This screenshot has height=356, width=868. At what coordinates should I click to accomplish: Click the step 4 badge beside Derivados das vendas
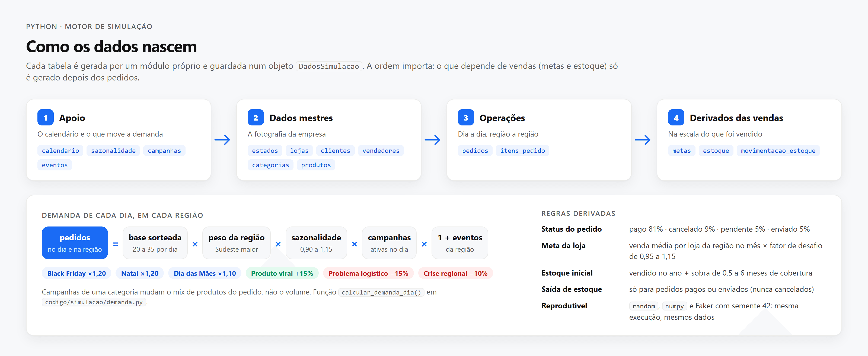[x=676, y=117]
